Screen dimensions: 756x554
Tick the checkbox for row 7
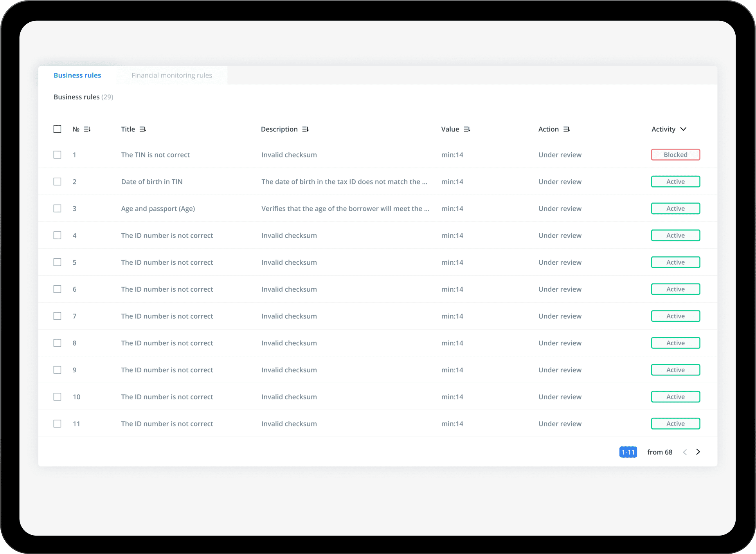pos(57,316)
